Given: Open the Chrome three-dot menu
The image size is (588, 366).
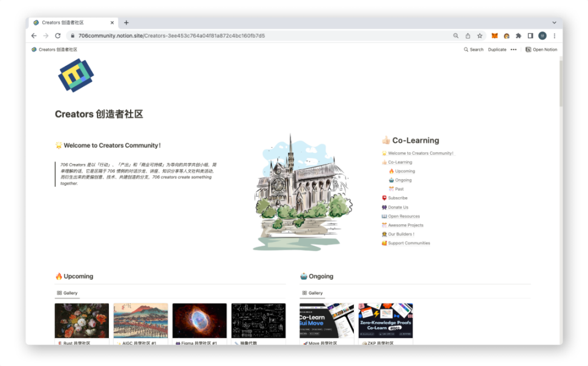Looking at the screenshot, I should [x=554, y=36].
